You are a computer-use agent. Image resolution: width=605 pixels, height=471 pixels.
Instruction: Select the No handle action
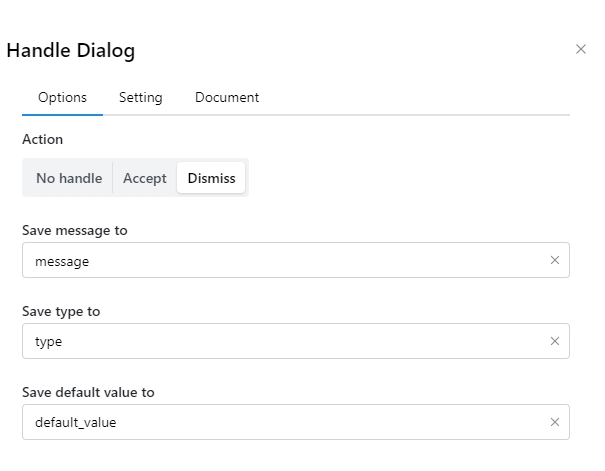point(69,178)
